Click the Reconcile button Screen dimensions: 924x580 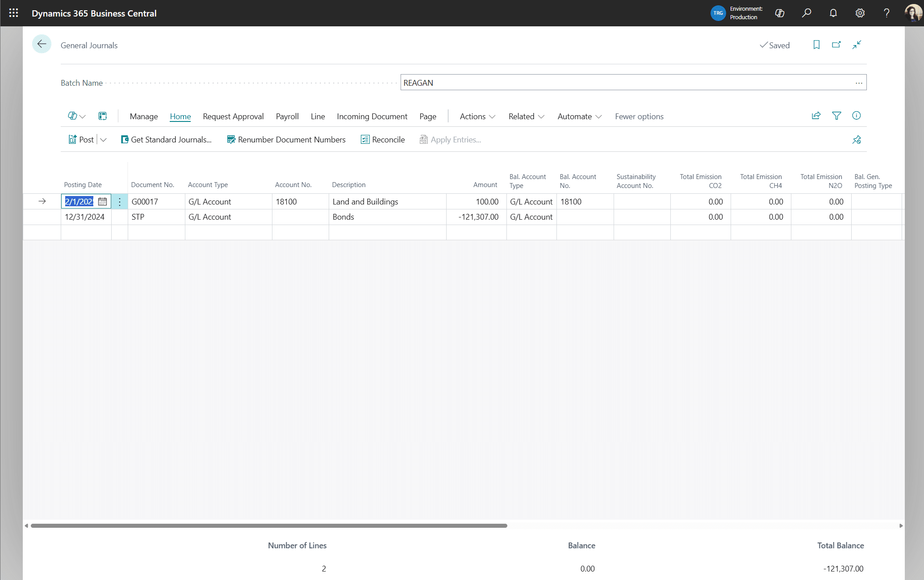(383, 140)
